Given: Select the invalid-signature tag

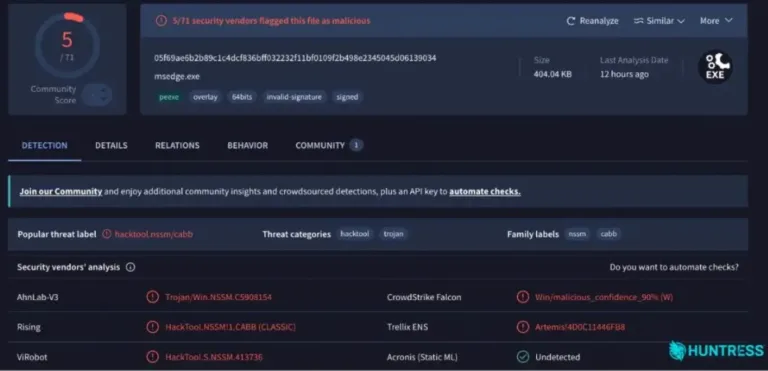Looking at the screenshot, I should [x=294, y=97].
